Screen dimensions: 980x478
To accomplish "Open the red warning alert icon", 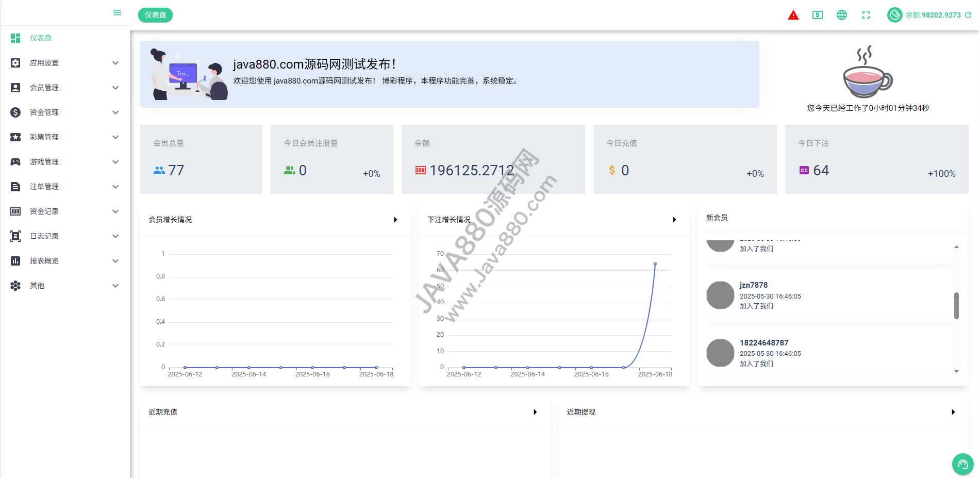I will coord(793,15).
